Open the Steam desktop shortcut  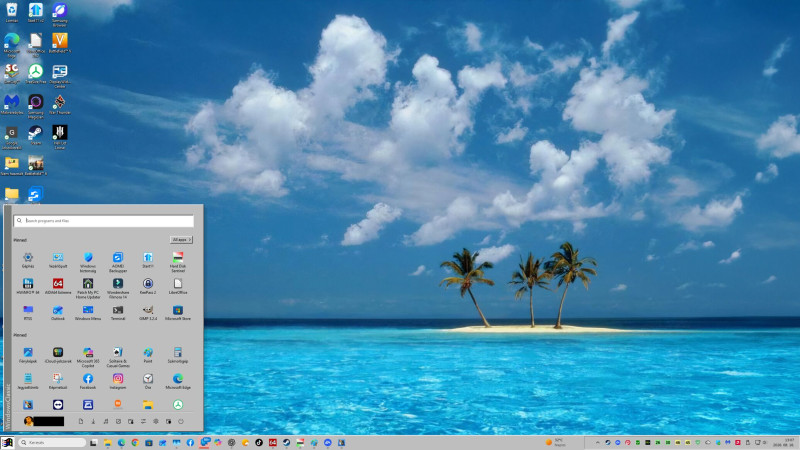[35, 135]
